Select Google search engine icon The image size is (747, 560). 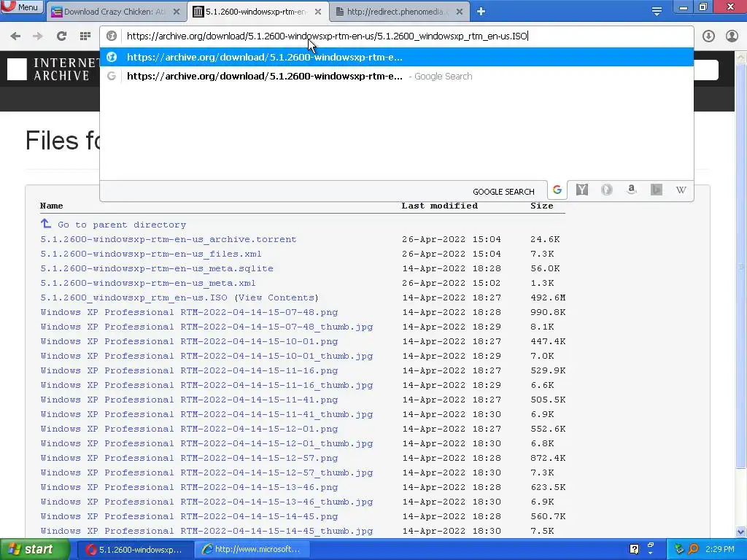pyautogui.click(x=557, y=190)
